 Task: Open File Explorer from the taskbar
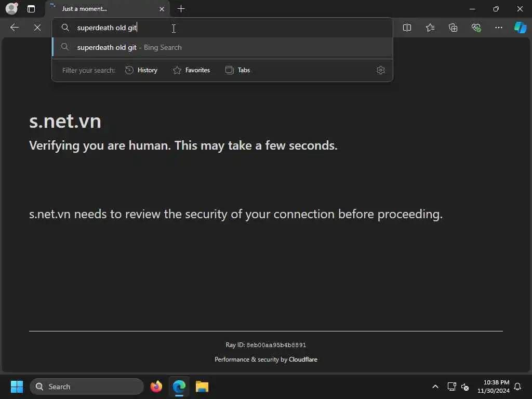pyautogui.click(x=202, y=387)
